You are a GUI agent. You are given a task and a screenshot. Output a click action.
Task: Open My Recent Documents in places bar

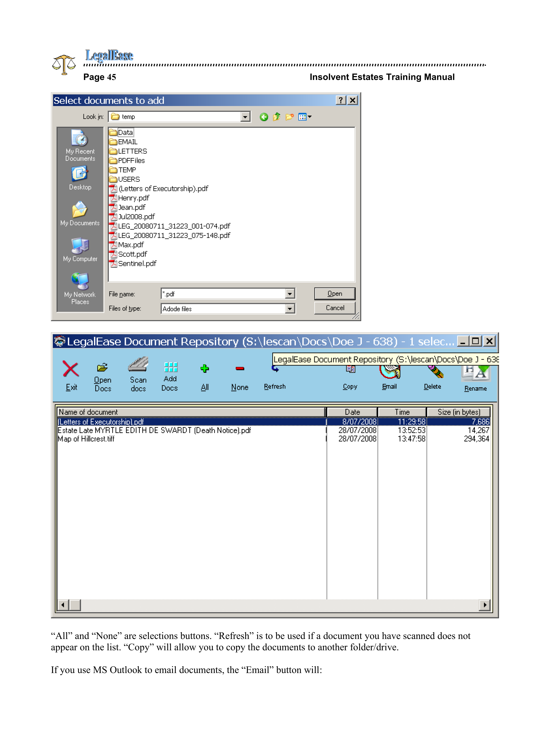80,145
